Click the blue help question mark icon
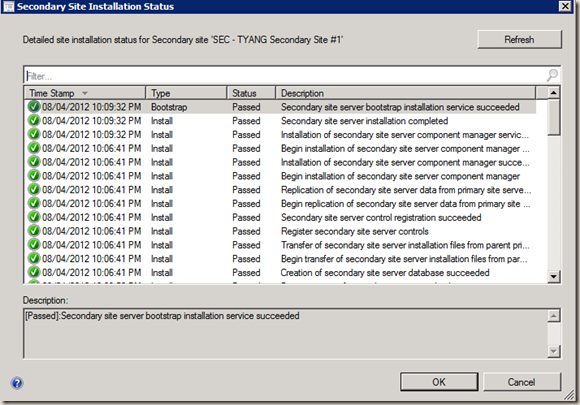 (17, 383)
